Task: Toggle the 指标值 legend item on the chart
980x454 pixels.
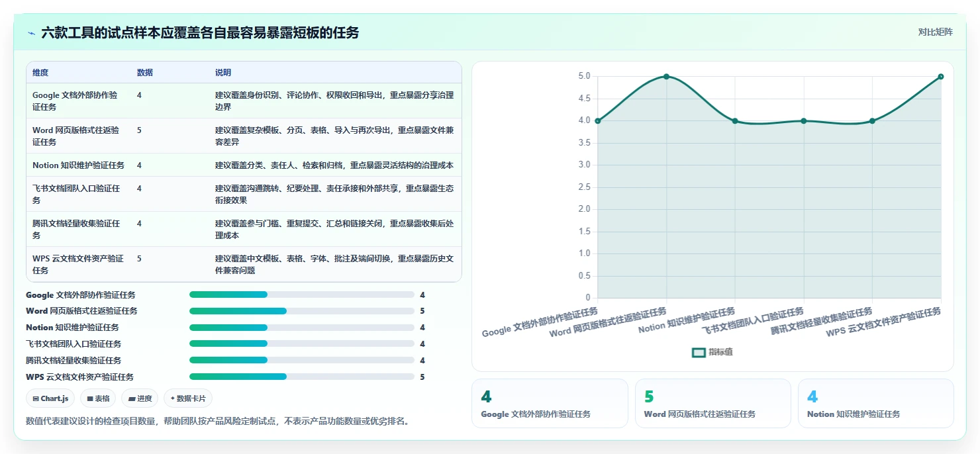Action: tap(712, 352)
